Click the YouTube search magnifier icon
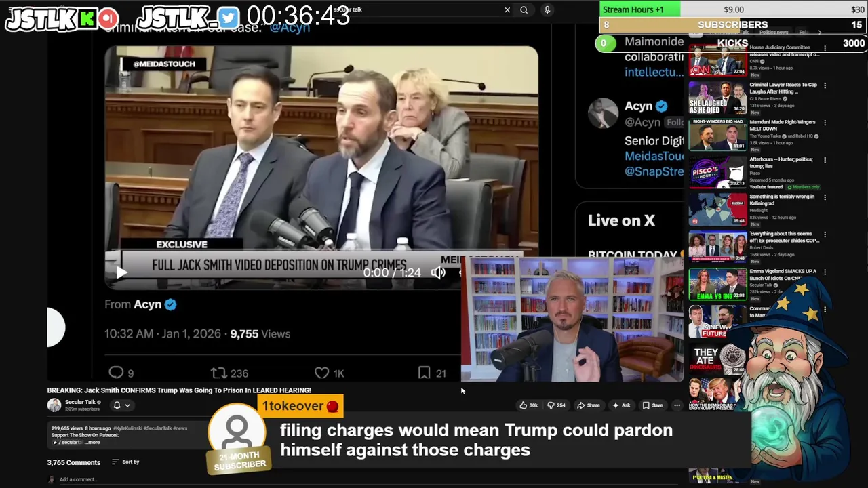Viewport: 868px width, 488px height. (524, 9)
